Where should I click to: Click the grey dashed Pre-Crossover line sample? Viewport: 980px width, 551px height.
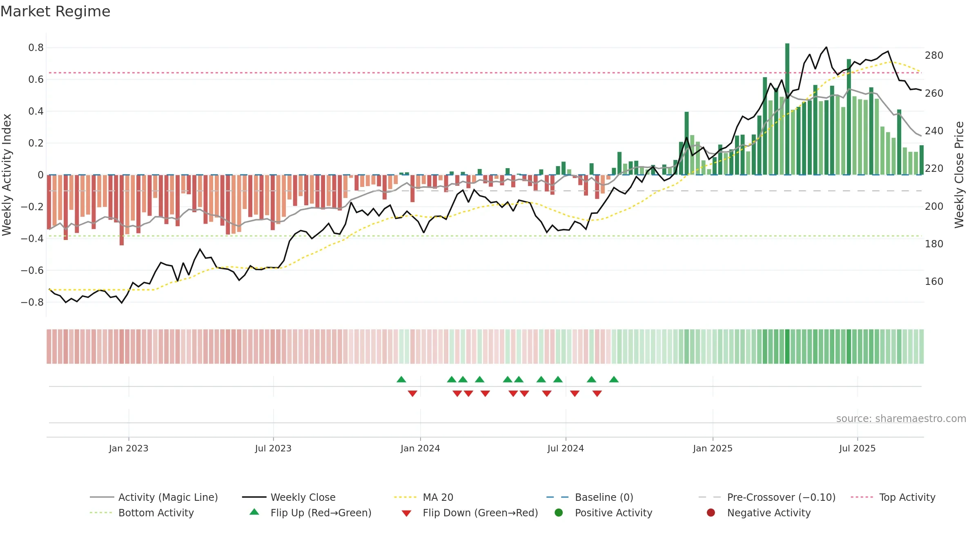click(710, 497)
